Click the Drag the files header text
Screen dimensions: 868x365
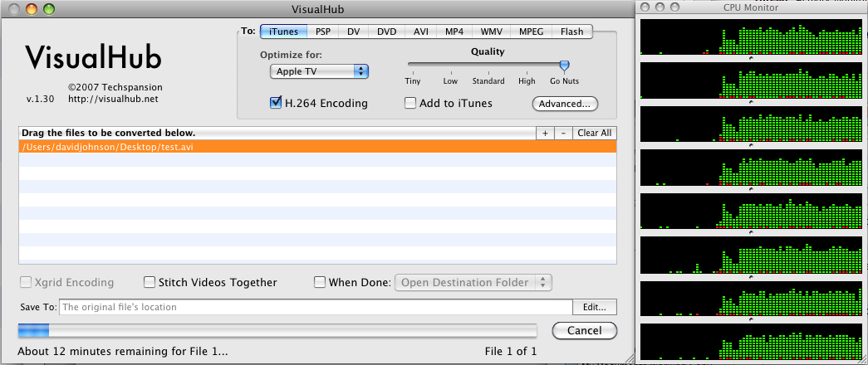[x=109, y=134]
